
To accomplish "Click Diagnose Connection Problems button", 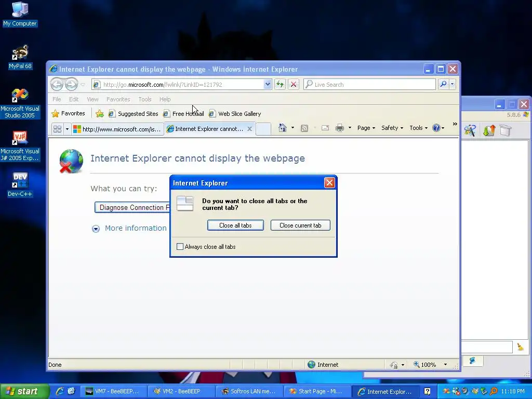I will coord(132,207).
